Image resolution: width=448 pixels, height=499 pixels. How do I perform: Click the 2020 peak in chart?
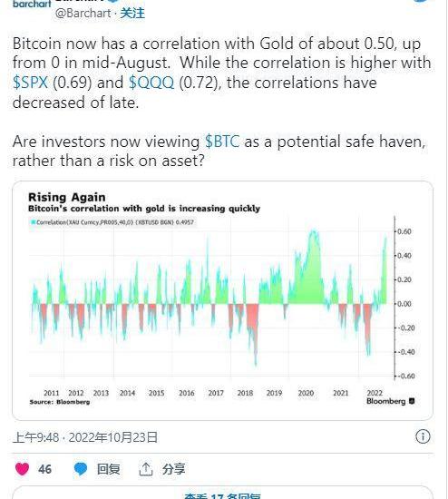(x=314, y=231)
